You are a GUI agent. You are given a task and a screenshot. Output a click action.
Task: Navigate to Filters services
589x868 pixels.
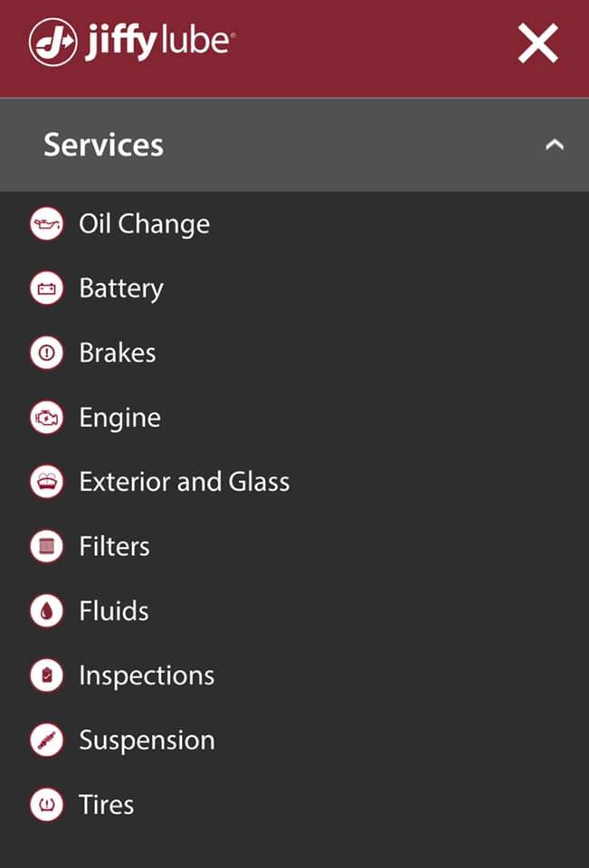click(114, 547)
